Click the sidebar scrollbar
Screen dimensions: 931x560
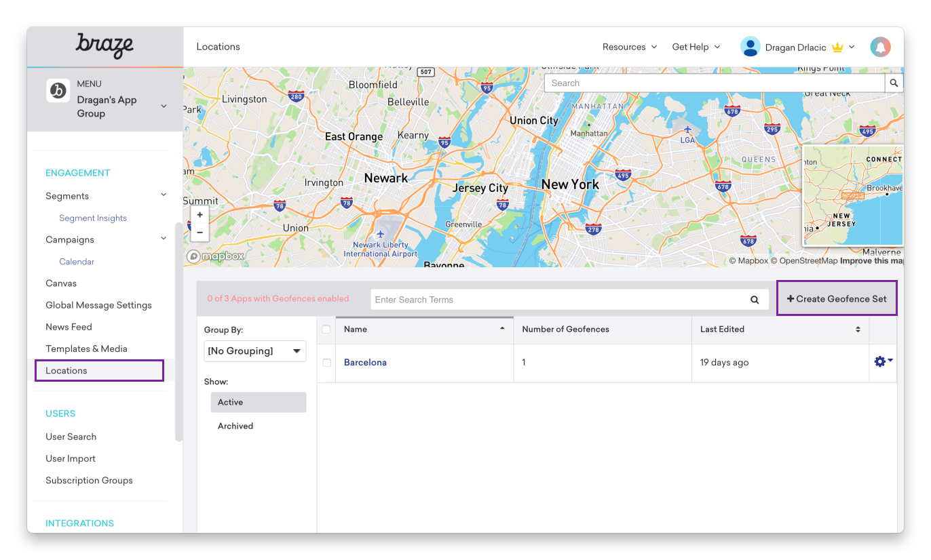(179, 332)
